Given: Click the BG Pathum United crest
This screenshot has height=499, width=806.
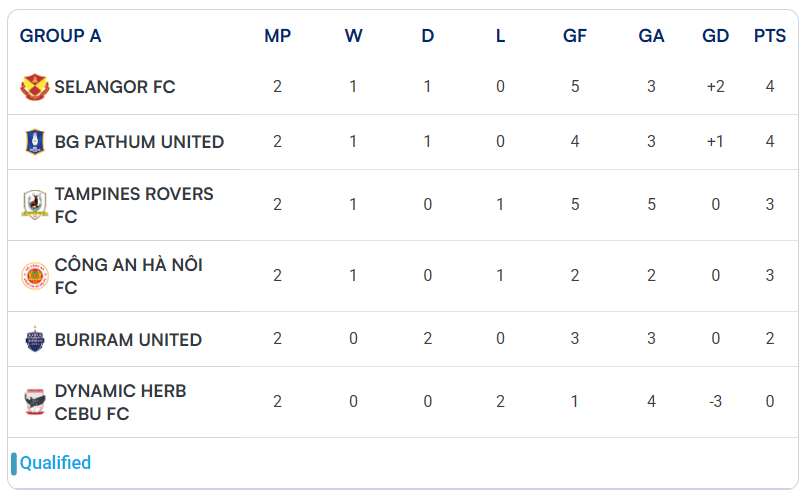Looking at the screenshot, I should (x=35, y=142).
